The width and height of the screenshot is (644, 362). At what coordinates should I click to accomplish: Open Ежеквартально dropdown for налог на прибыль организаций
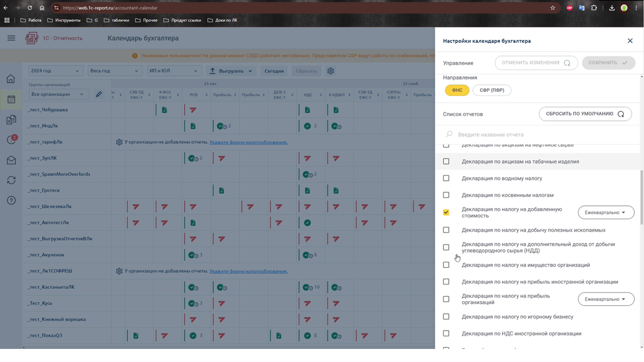pos(606,299)
